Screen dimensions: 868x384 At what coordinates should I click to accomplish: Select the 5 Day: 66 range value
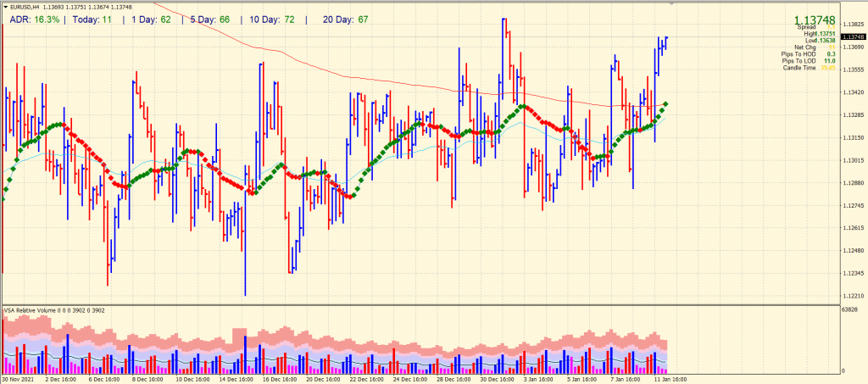pos(210,19)
